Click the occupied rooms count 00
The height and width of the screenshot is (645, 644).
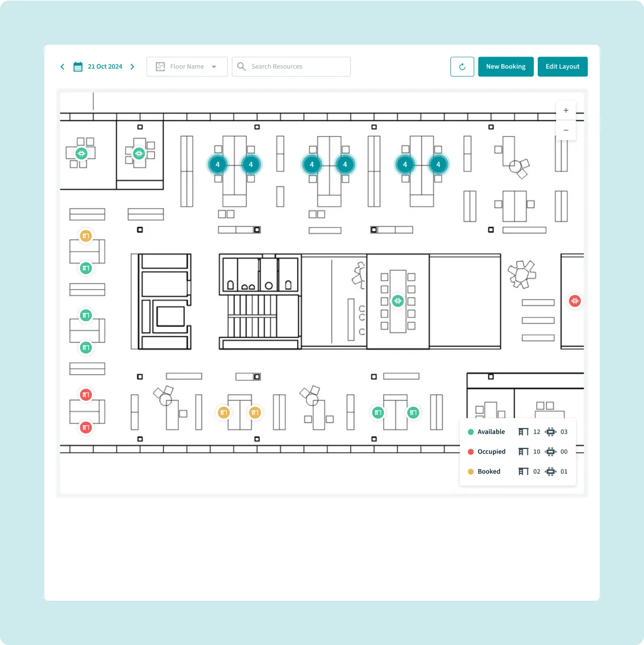[564, 452]
